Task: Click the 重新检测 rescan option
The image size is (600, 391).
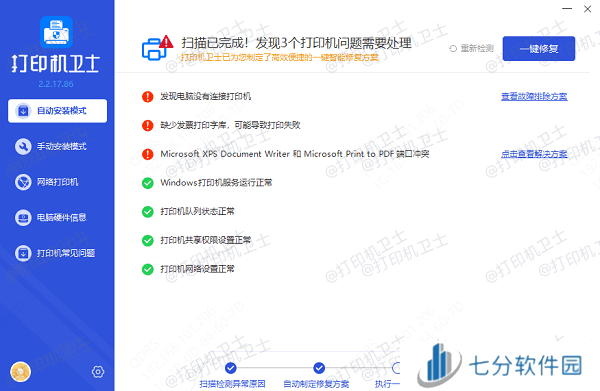Action: (x=471, y=49)
